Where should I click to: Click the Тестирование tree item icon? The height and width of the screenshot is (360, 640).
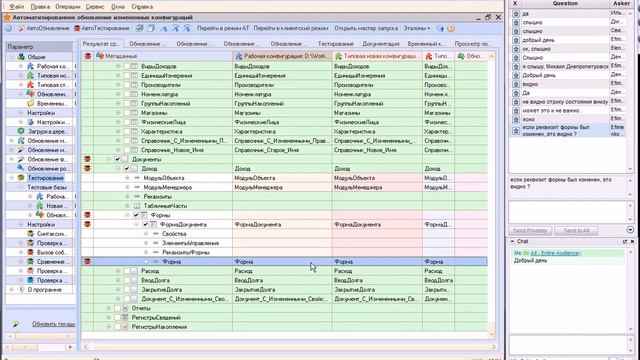pyautogui.click(x=21, y=178)
